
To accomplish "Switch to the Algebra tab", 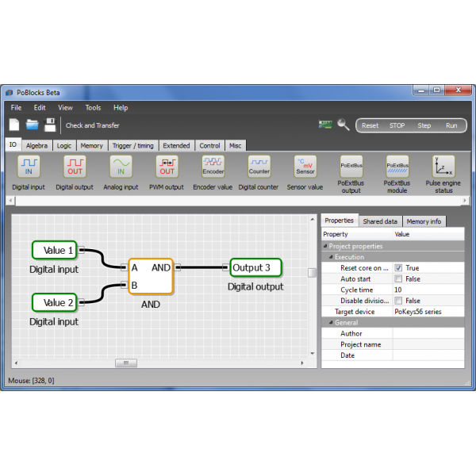I will pyautogui.click(x=36, y=146).
